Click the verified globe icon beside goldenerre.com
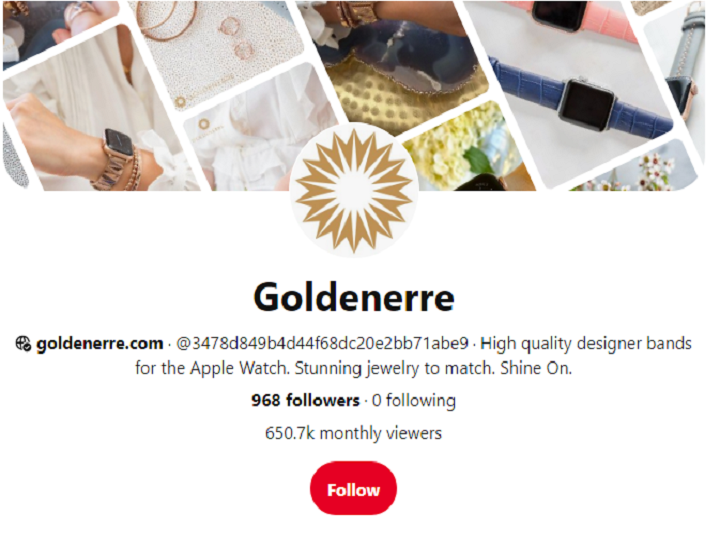Viewport: 720px width, 540px height. (x=23, y=343)
